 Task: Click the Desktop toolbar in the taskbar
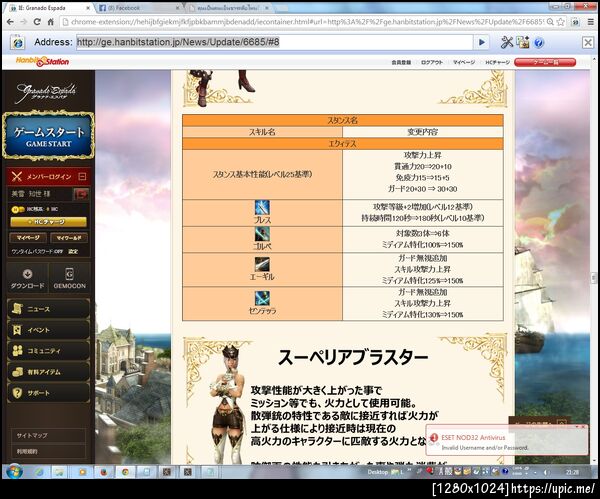pos(378,472)
